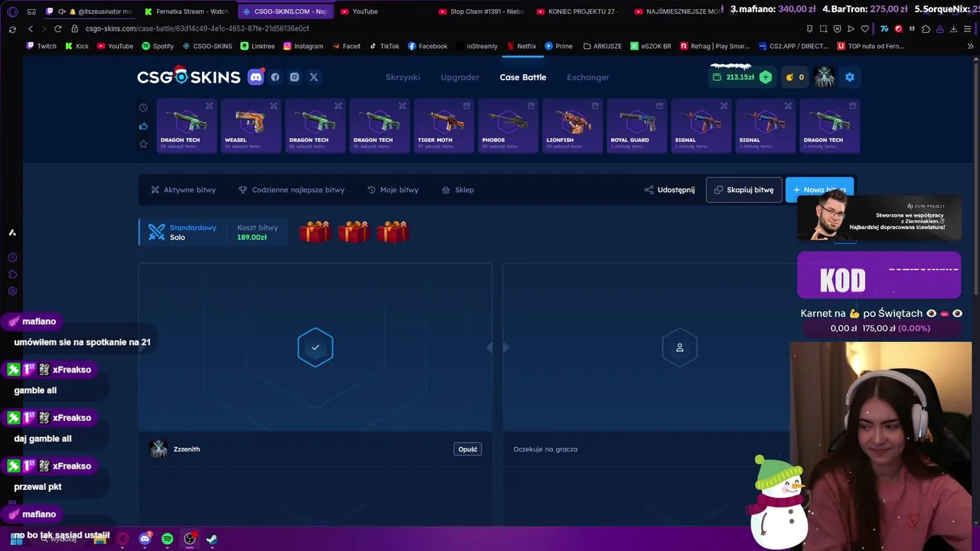Open Sklep tab
This screenshot has height=551, width=980.
(x=458, y=190)
